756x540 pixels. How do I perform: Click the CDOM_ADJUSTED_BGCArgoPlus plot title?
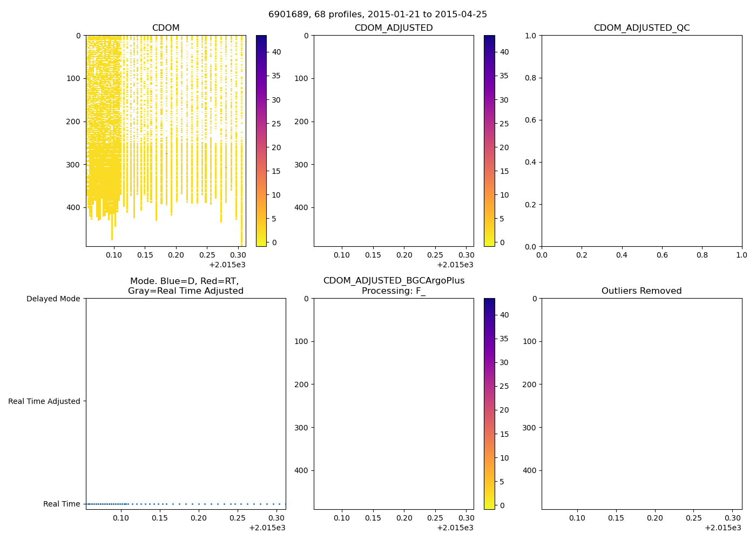394,281
